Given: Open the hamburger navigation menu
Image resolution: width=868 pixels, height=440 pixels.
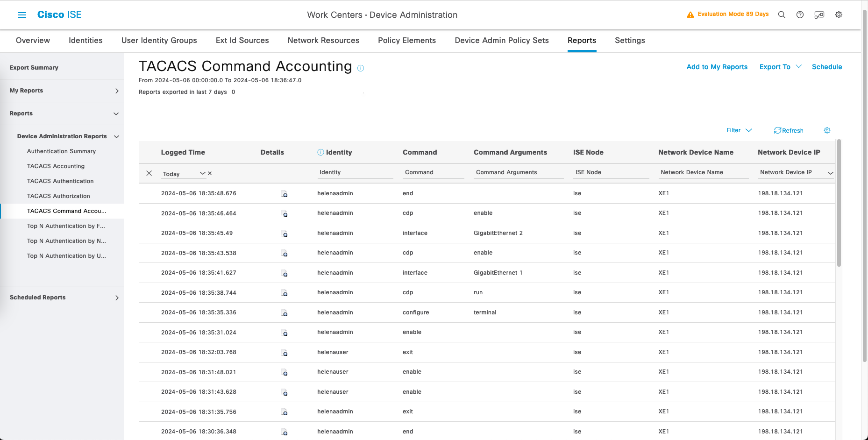Looking at the screenshot, I should coord(22,15).
